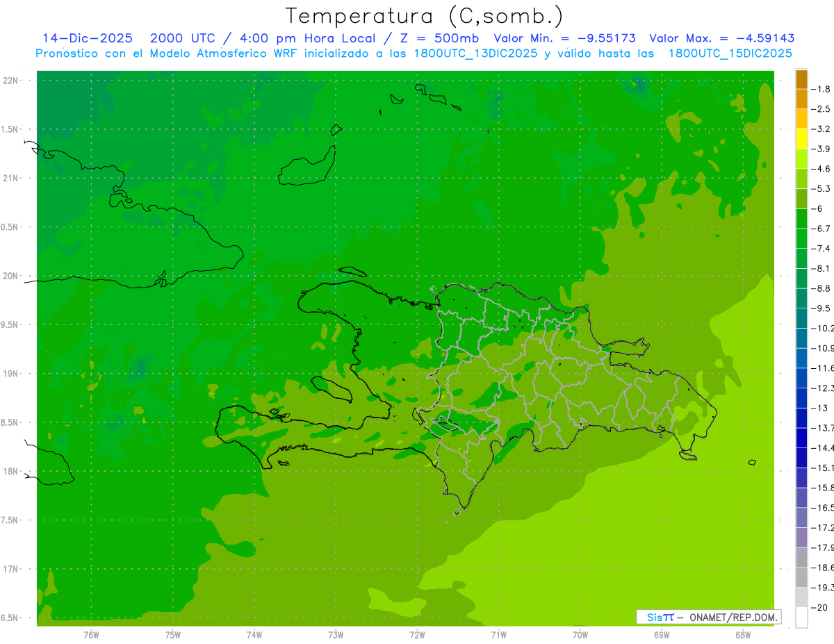Click the green swatch between -6.7 and -7.4
Image resolution: width=834 pixels, height=644 pixels.
coord(801,239)
